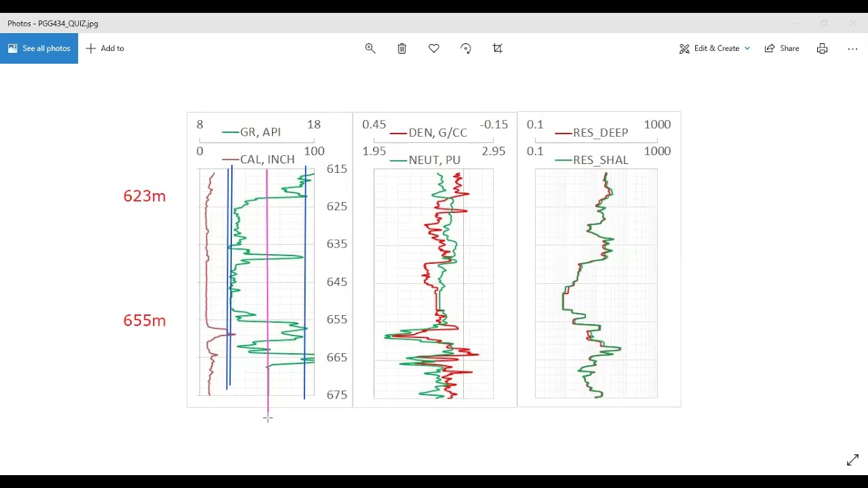Zoom into the photo with magnifier icon
Viewport: 868px width, 488px height.
[370, 48]
